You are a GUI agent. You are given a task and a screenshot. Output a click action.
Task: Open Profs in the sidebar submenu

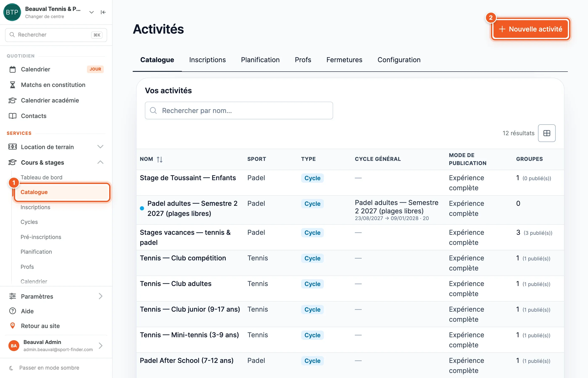click(x=27, y=267)
